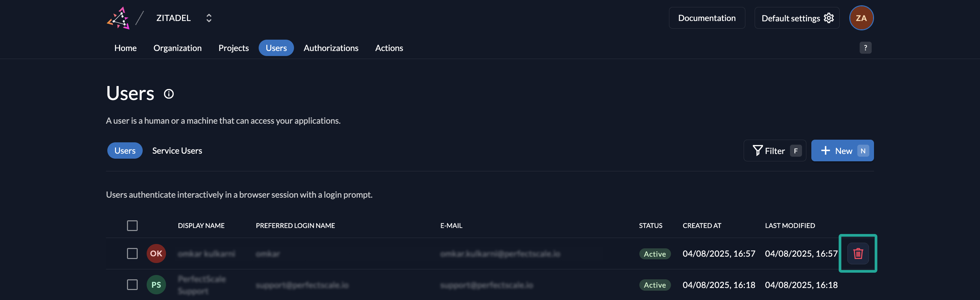Navigate to the Actions tab
Image resolution: width=980 pixels, height=300 pixels.
389,48
